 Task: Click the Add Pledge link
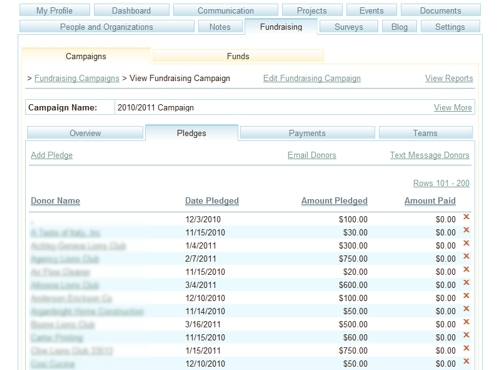(x=52, y=155)
